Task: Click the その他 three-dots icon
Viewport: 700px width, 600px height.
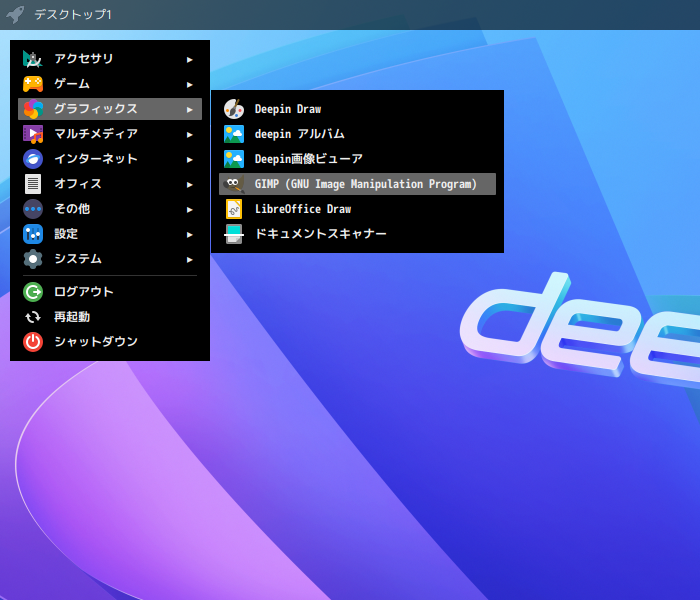Action: click(x=33, y=209)
